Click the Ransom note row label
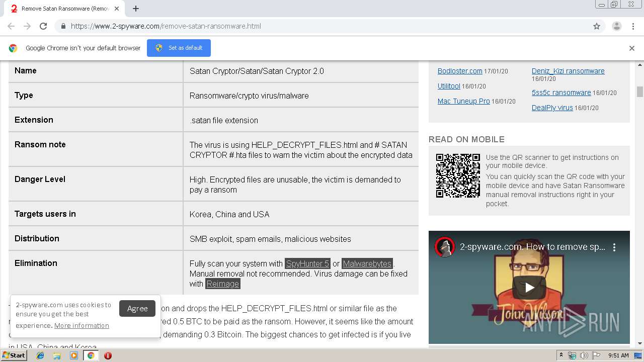 (x=40, y=144)
